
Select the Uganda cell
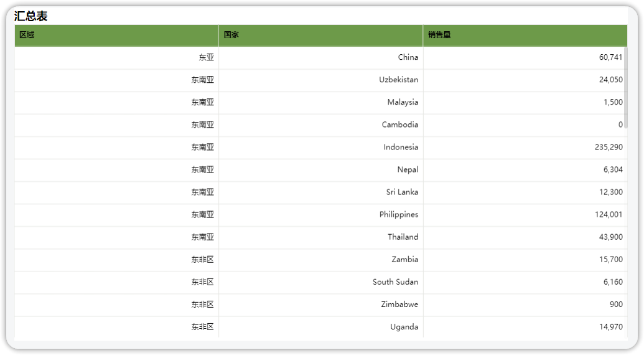[x=321, y=327]
